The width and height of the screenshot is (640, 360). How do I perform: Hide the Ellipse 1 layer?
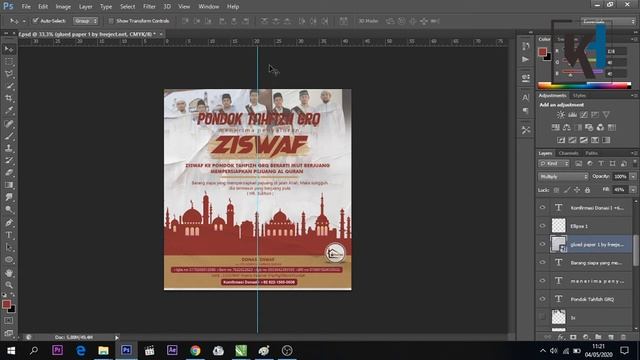542,226
